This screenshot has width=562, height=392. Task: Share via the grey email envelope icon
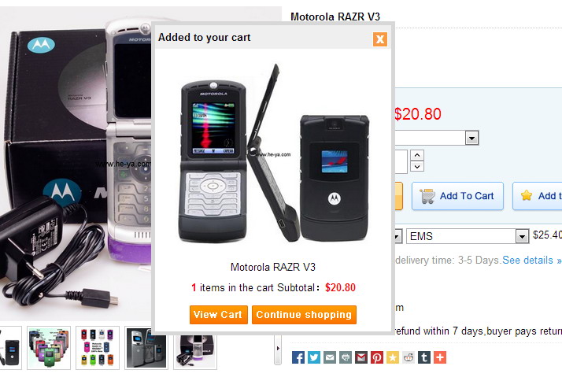(329, 357)
